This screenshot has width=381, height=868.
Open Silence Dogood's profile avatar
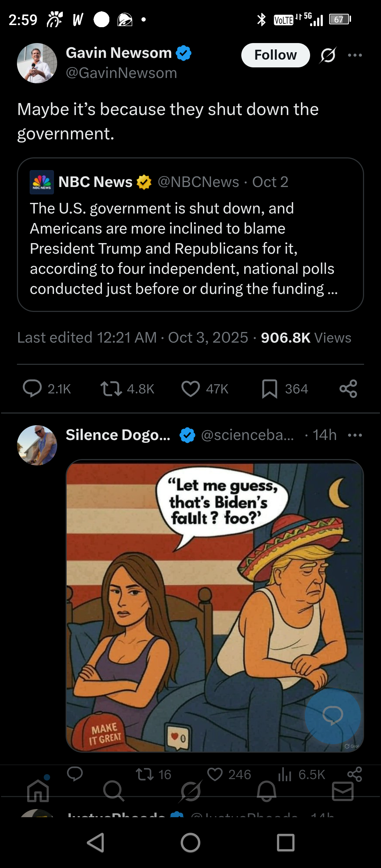[37, 445]
